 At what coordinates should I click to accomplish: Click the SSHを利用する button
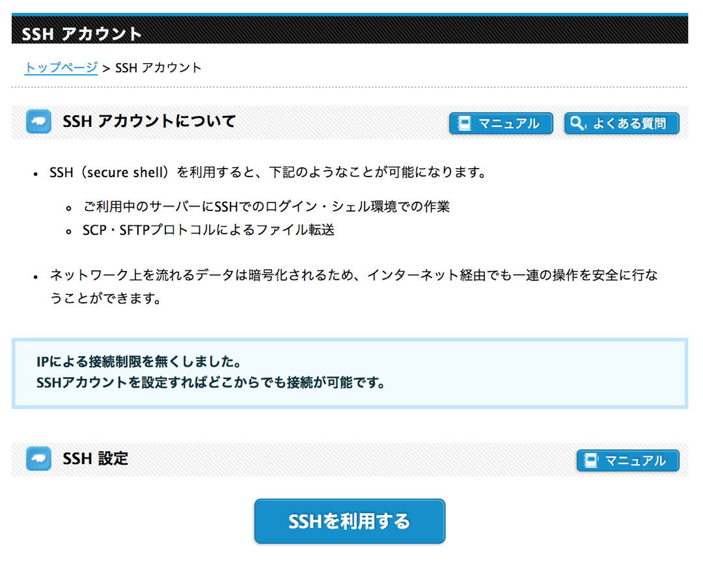click(350, 521)
